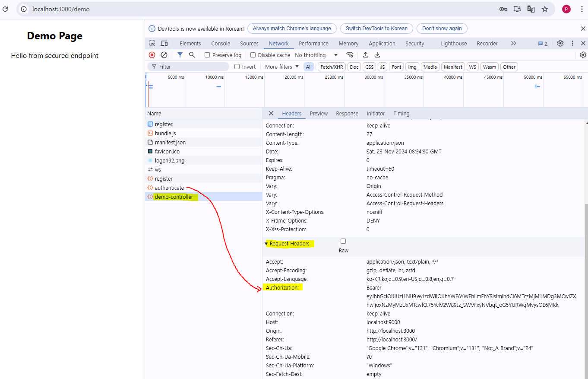Filter requests by Doc type
Screen dimensions: 588x379
(x=354, y=67)
